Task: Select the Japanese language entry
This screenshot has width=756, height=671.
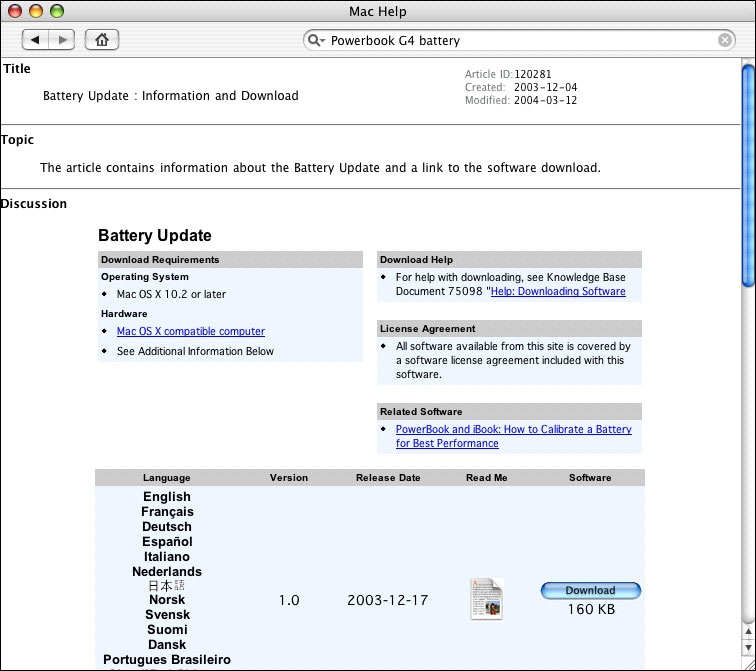Action: pos(166,586)
